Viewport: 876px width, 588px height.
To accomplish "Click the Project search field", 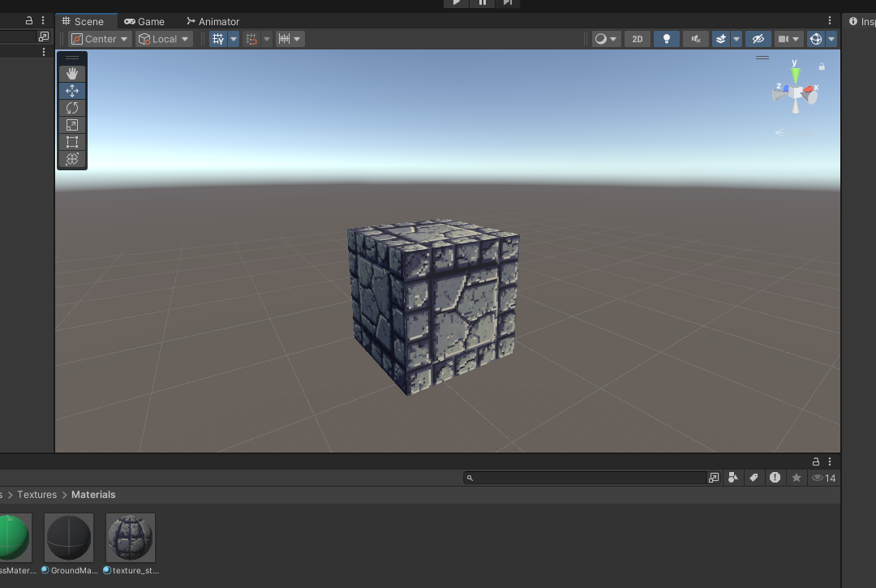I will point(585,478).
